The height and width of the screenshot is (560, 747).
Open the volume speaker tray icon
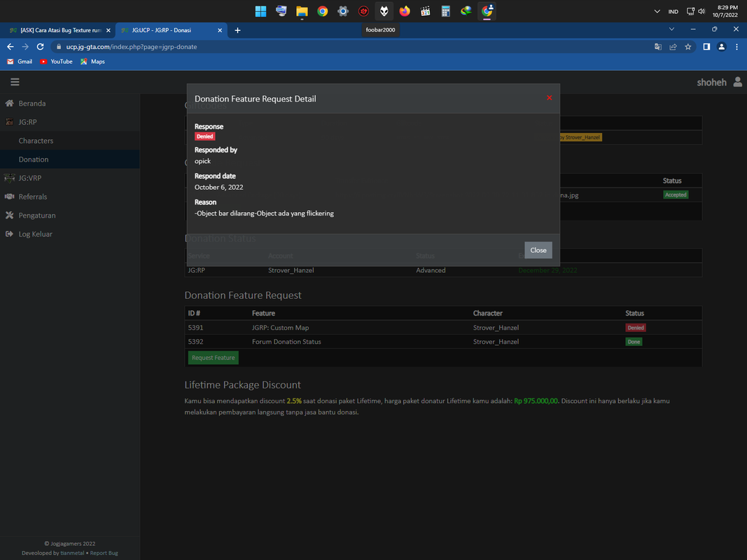tap(701, 11)
